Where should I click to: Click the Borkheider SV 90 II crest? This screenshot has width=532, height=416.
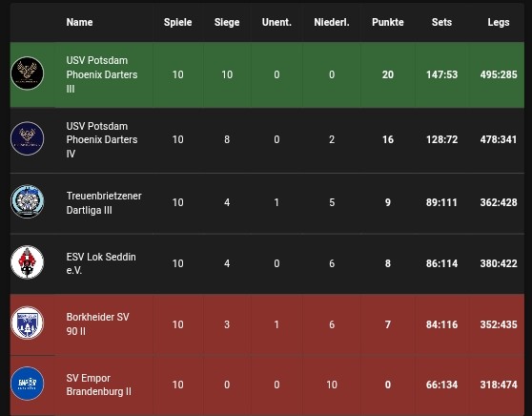27,322
